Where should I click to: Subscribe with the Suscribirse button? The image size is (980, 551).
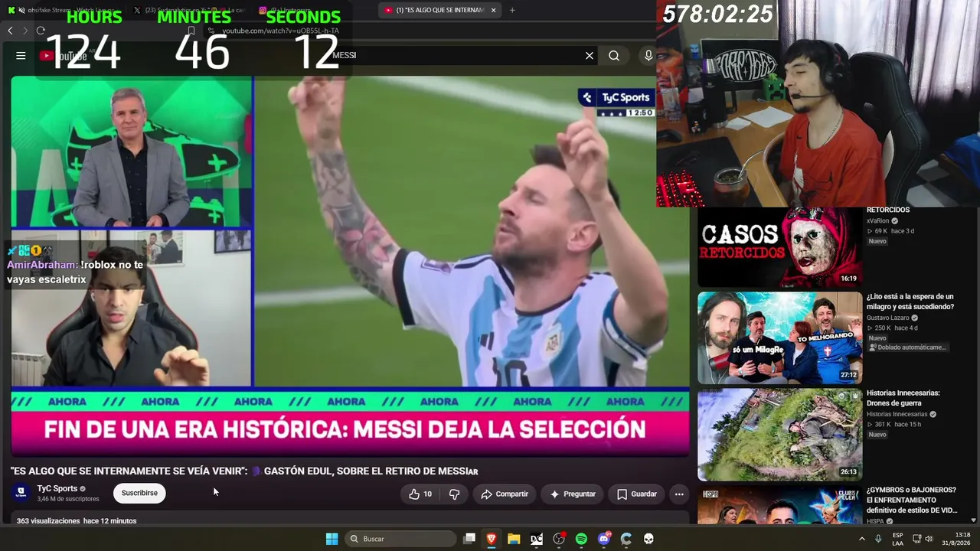[x=139, y=493]
